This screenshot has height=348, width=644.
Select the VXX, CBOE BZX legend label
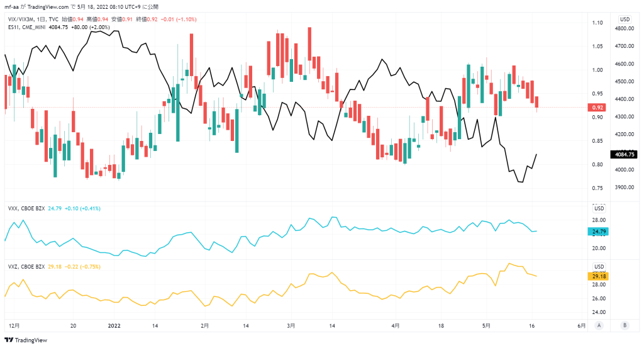click(26, 208)
